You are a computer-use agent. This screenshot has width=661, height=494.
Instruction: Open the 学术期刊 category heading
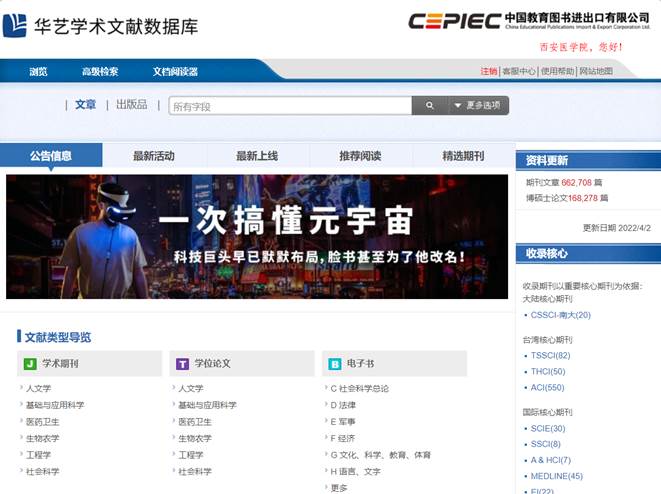point(60,363)
